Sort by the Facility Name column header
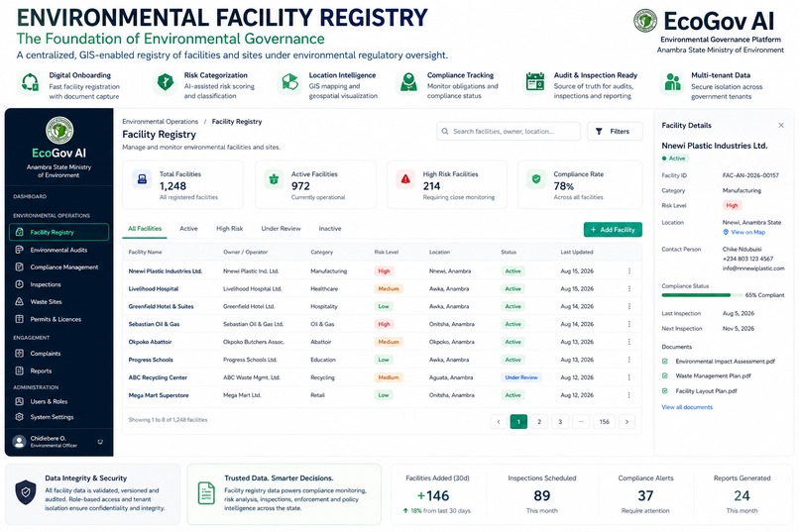Screen dimensions: 799x532 [145, 252]
